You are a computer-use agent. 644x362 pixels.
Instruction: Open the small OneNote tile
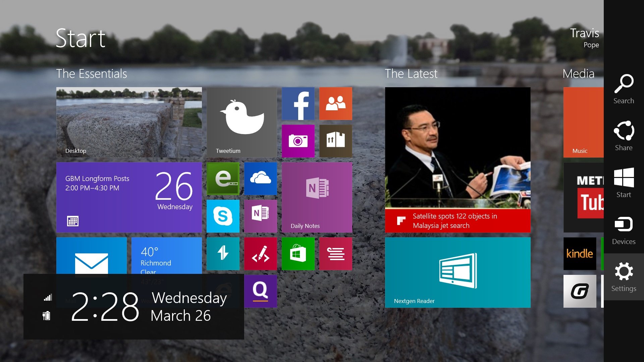(261, 216)
